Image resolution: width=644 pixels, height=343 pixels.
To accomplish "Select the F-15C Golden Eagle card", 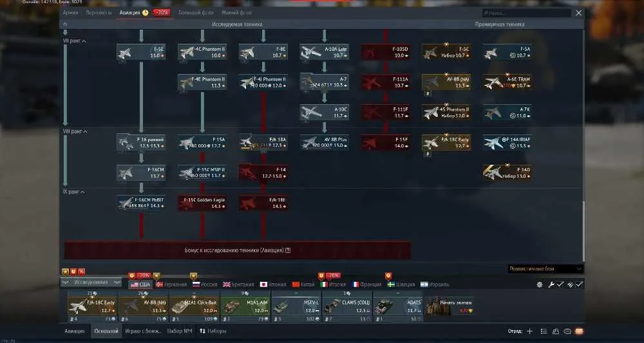I will coord(202,203).
